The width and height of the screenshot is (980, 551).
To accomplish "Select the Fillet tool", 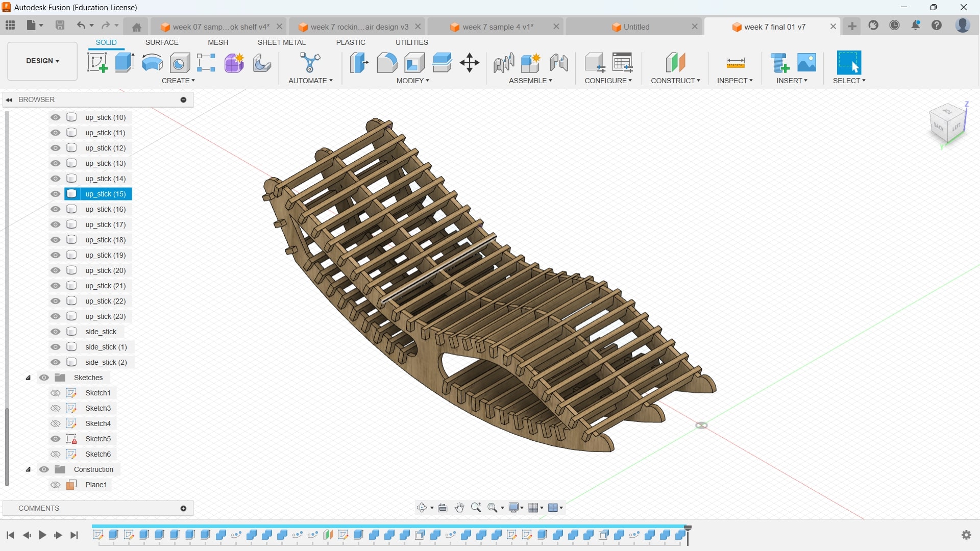I will (387, 63).
